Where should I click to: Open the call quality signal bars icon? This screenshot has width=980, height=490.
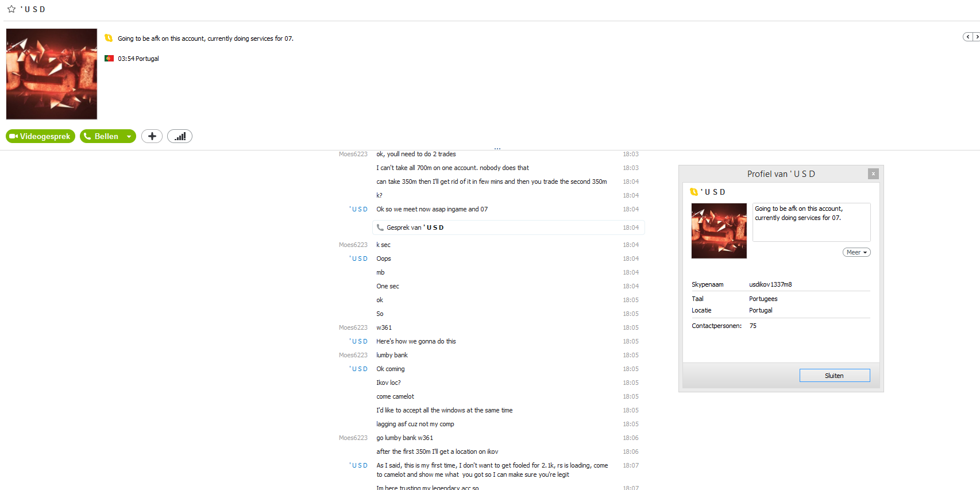point(180,136)
